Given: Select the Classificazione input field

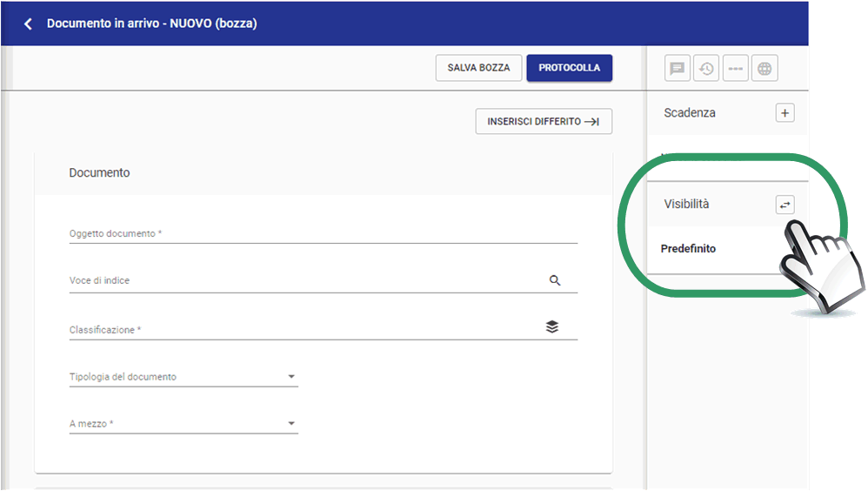Looking at the screenshot, I should point(304,330).
